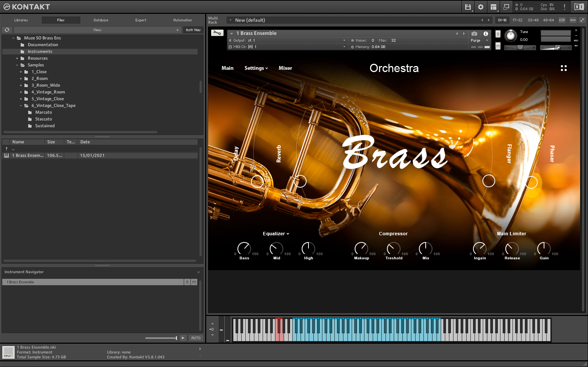This screenshot has height=367, width=588.
Task: Toggle Instr Nav button
Action: [x=193, y=30]
